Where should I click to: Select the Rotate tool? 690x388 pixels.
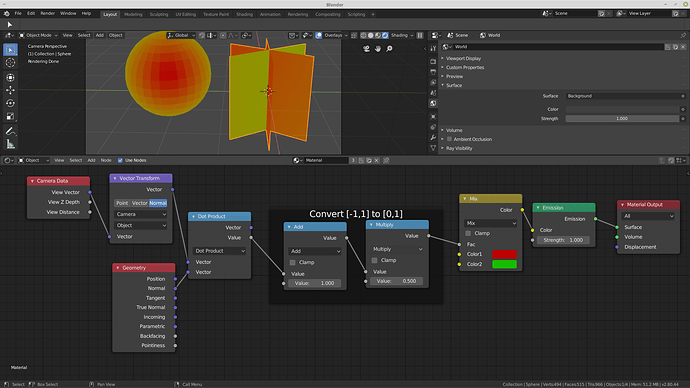(10, 103)
